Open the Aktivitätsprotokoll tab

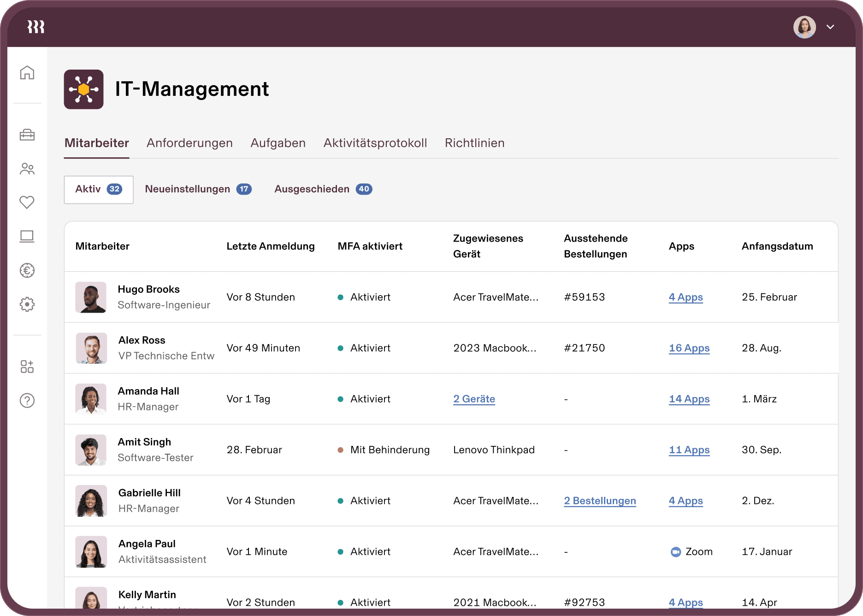point(375,143)
